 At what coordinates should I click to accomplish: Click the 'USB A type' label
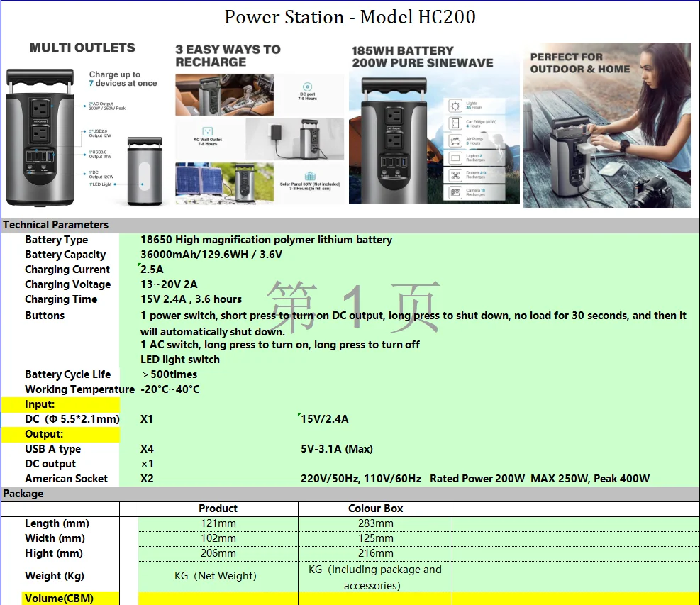click(x=53, y=449)
